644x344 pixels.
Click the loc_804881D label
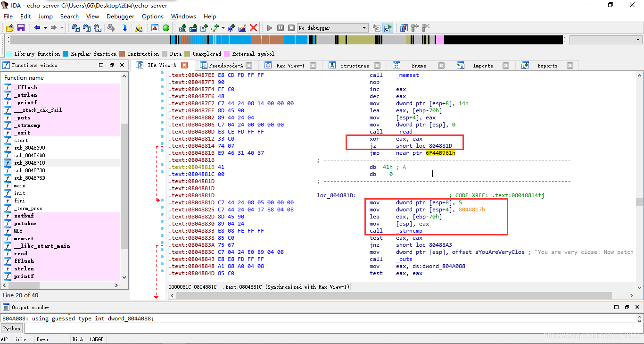tap(336, 195)
